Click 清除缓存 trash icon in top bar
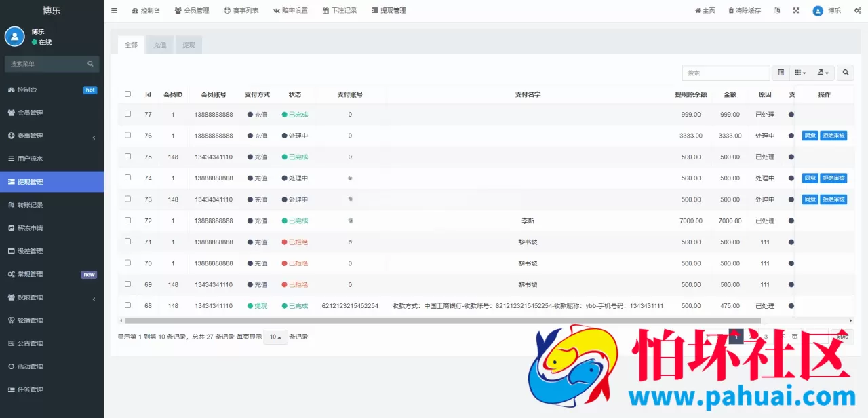 745,10
